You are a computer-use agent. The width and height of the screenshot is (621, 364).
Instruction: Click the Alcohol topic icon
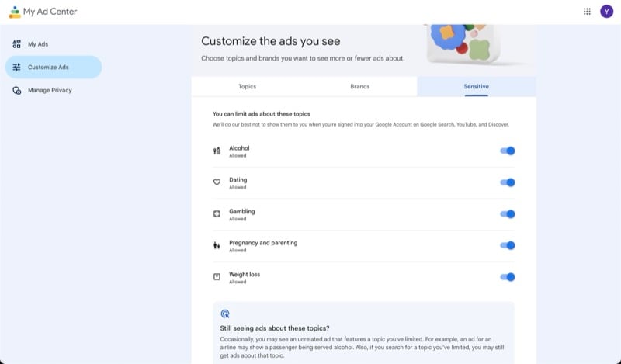click(217, 151)
